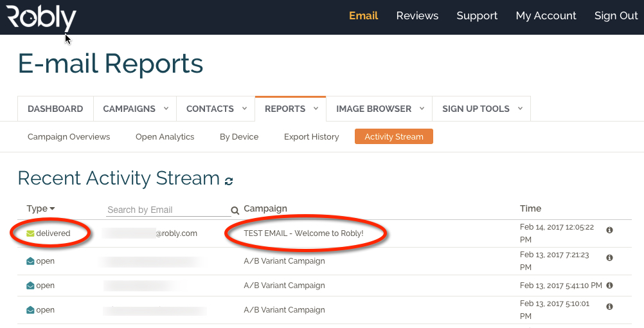This screenshot has width=644, height=328.
Task: Expand the Contacts tab chevron
Action: pos(244,109)
